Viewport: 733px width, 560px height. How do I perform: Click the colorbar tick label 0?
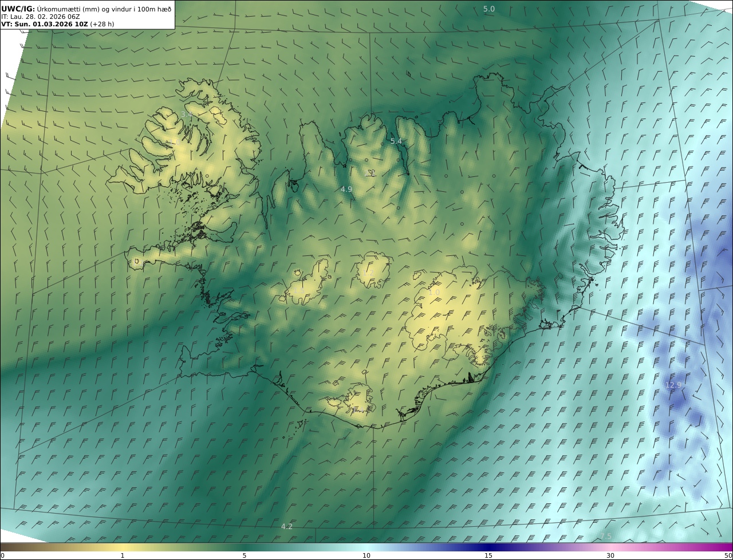(x=2, y=555)
